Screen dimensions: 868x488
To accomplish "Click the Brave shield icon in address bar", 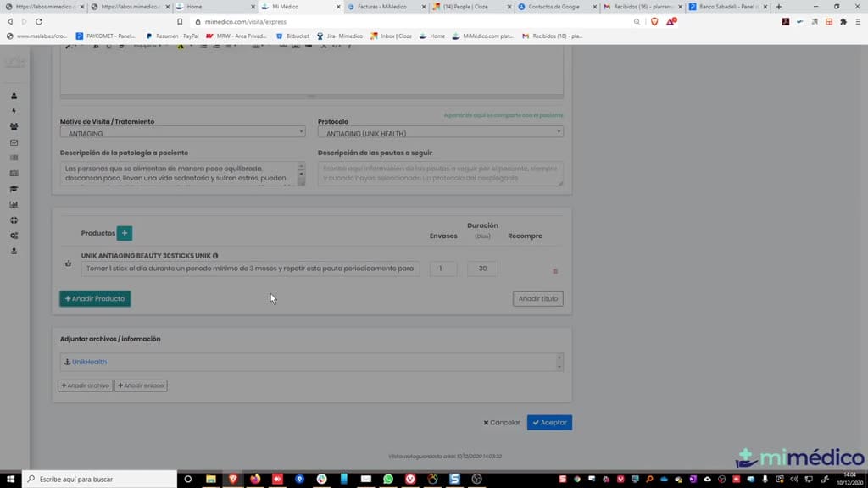I will (x=654, y=21).
